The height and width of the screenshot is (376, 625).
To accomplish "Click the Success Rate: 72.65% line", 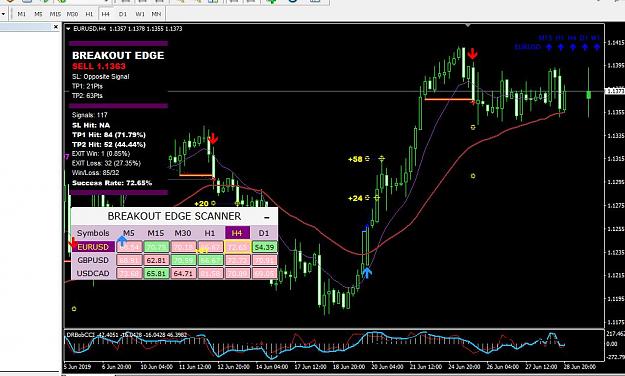I will (112, 183).
